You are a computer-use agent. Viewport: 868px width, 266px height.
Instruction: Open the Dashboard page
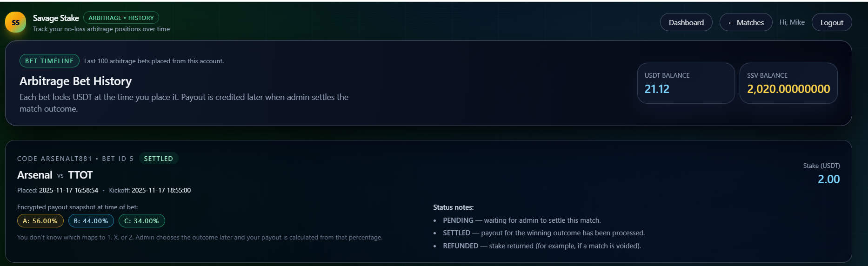coord(686,22)
